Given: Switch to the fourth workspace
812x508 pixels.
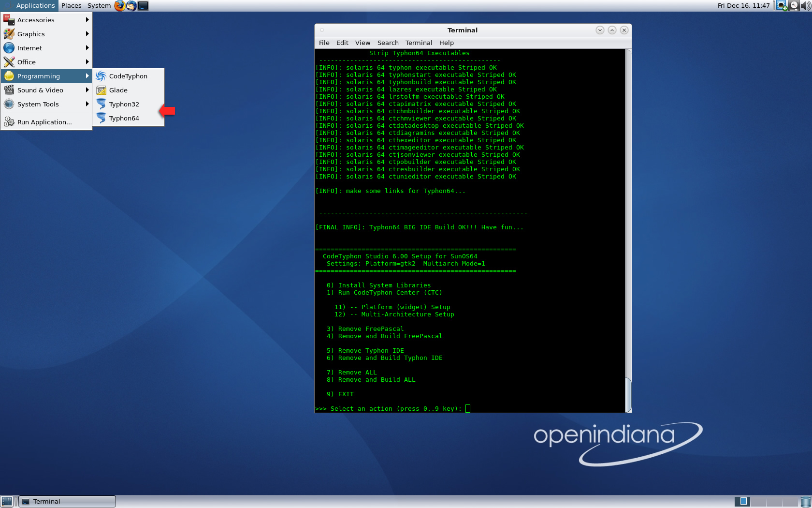Looking at the screenshot, I should click(x=790, y=502).
